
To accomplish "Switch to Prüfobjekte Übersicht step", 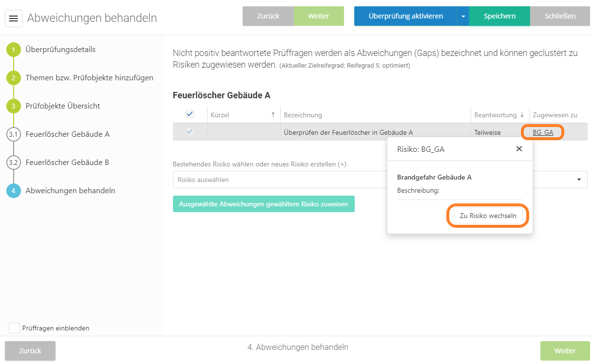I will 63,106.
